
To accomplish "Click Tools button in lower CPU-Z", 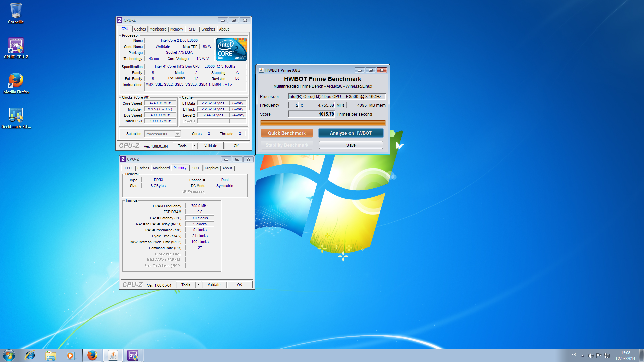I will 186,285.
